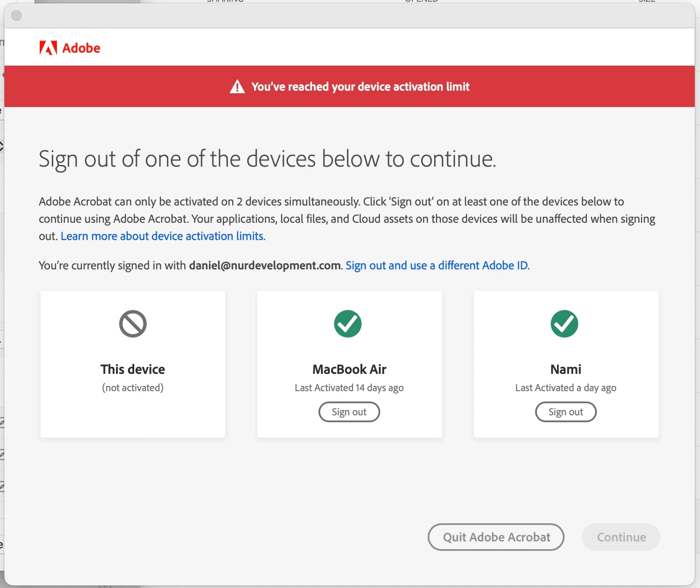
Task: Click the Adobe wordmark text
Action: tap(81, 48)
